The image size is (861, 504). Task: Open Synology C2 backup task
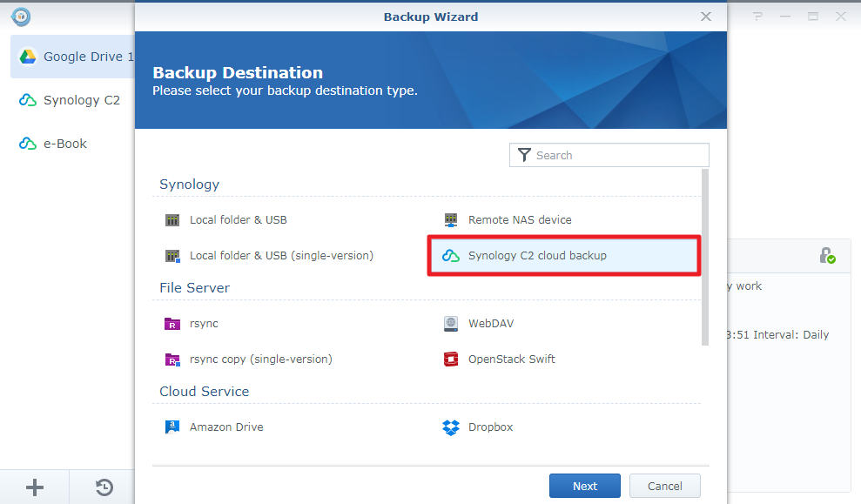(x=72, y=100)
